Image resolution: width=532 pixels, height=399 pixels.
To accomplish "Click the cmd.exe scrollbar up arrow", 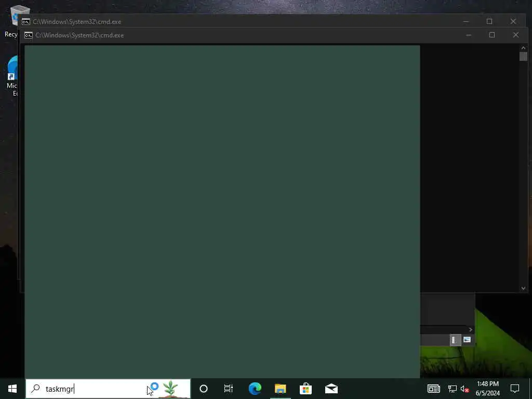I will tap(523, 48).
